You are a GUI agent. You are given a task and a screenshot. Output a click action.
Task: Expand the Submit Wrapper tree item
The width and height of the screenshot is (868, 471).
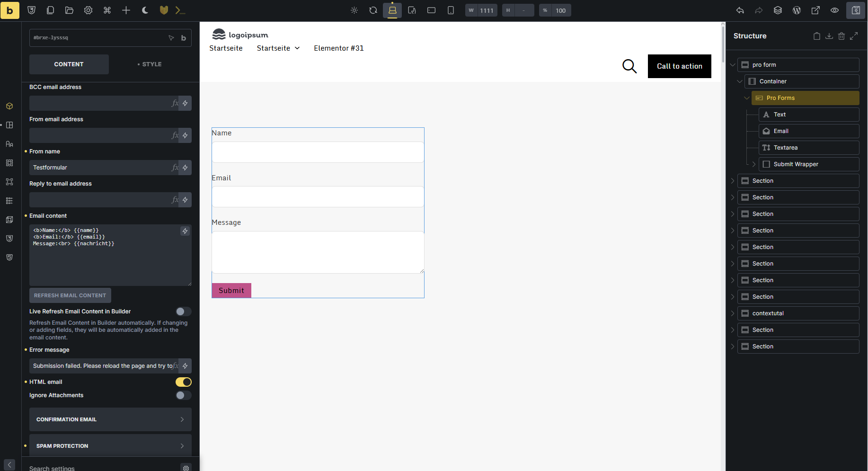tap(754, 164)
